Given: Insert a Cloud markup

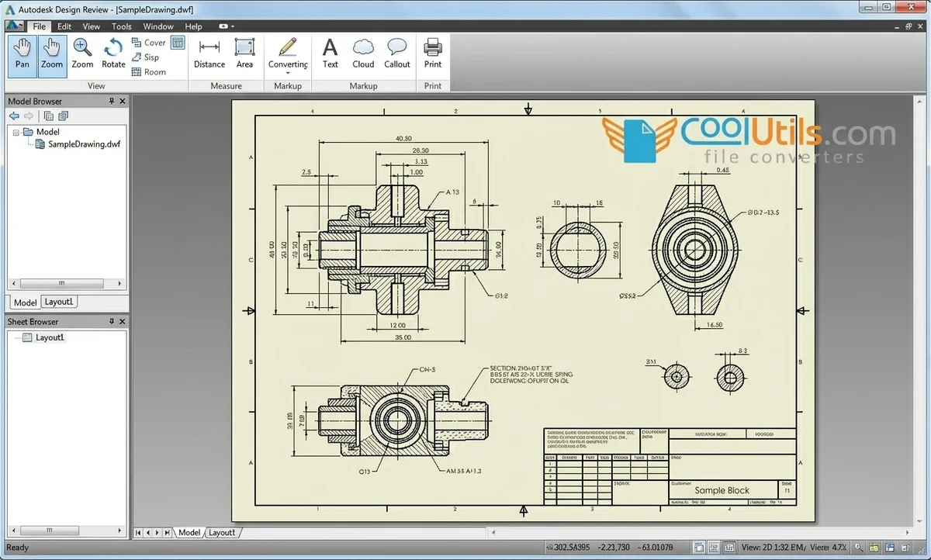Looking at the screenshot, I should click(362, 55).
